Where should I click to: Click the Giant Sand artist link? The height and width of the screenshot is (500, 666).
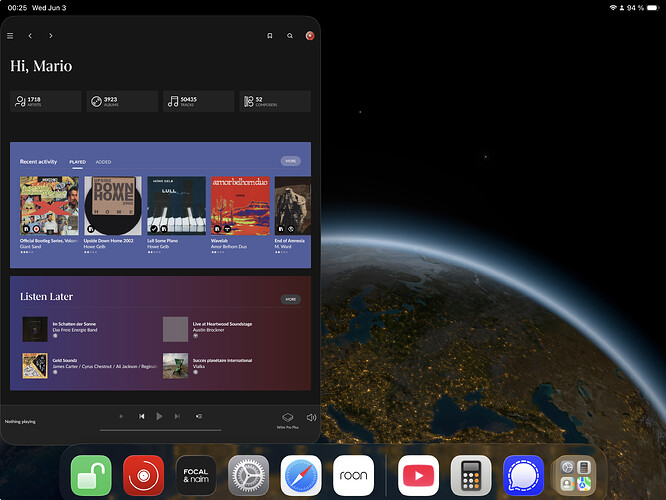tap(31, 246)
